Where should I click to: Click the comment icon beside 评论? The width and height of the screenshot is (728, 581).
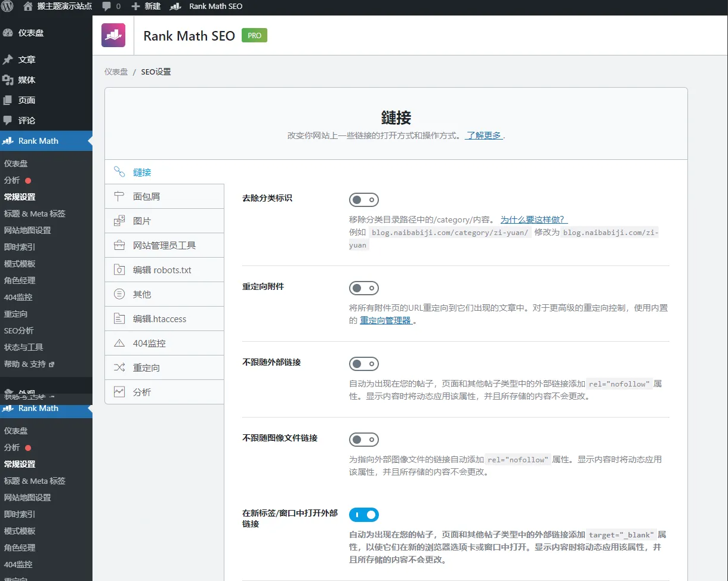coord(8,120)
